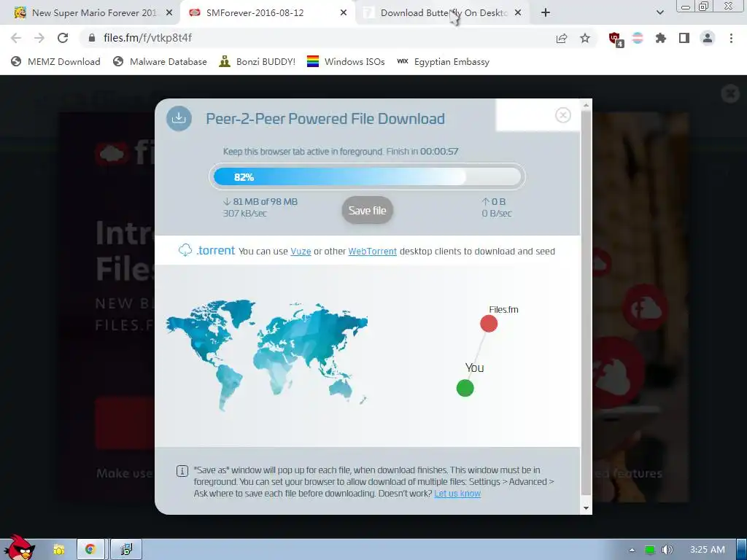747x560 pixels.
Task: Open a new browser tab
Action: (546, 13)
